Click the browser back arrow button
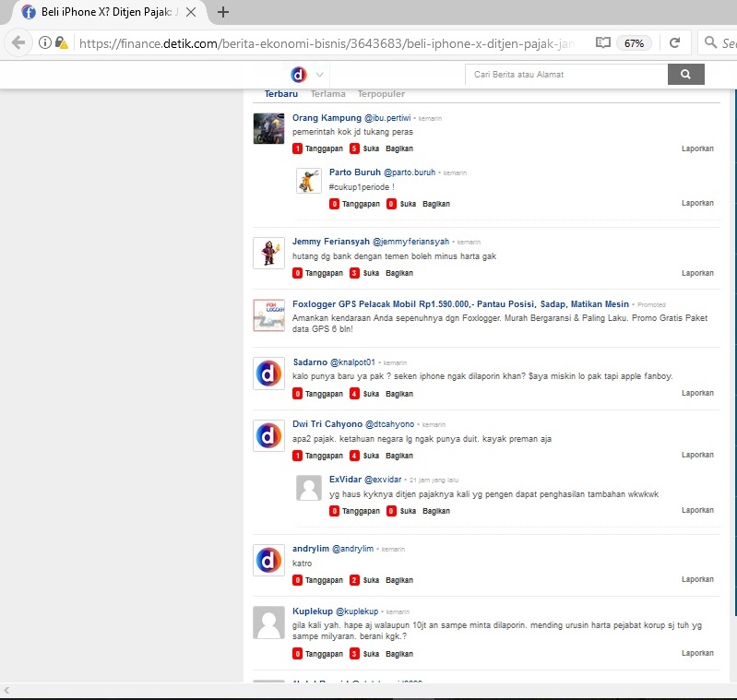This screenshot has width=737, height=700. [x=18, y=43]
